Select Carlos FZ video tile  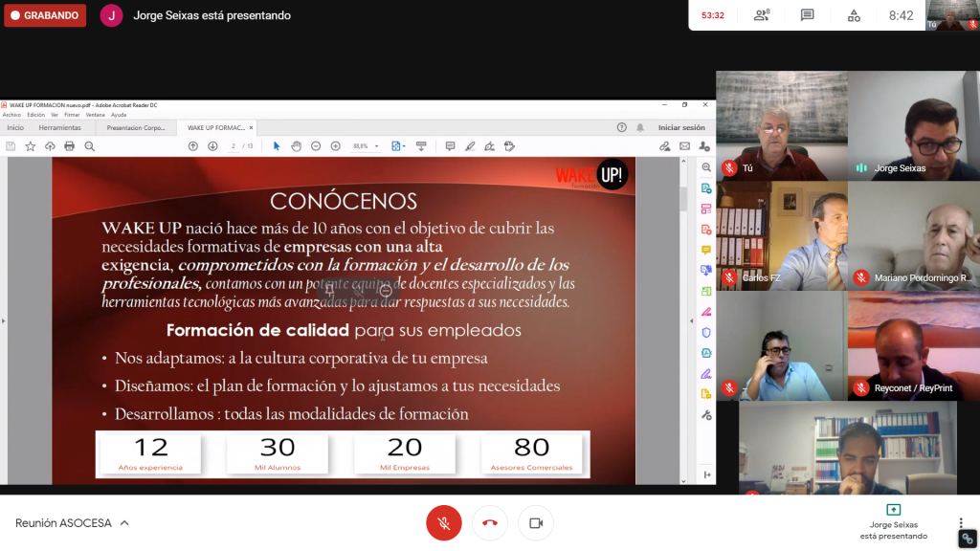tap(782, 235)
